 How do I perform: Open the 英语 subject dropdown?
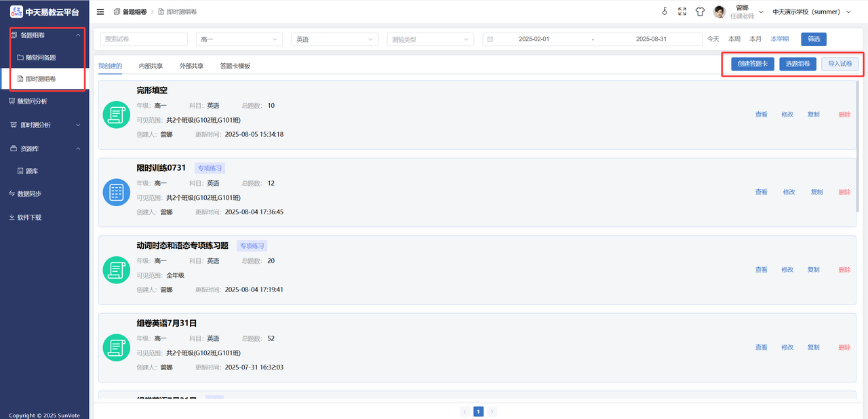coord(334,39)
